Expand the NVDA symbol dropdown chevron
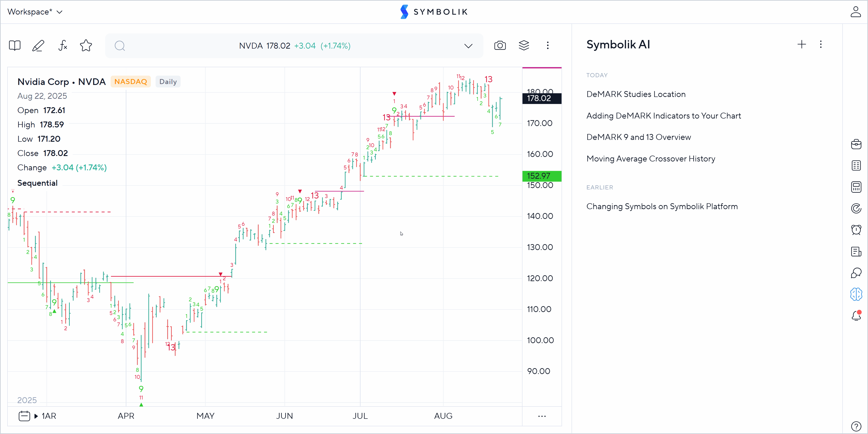The image size is (868, 434). [x=468, y=46]
